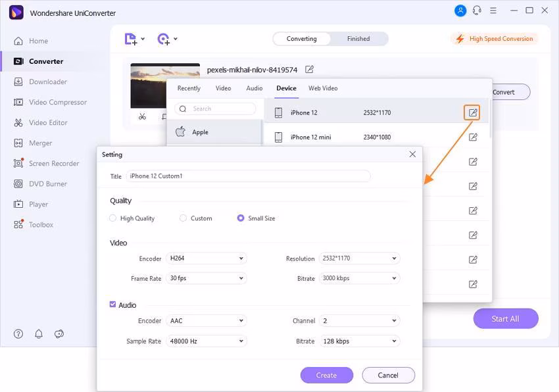Click the device list scrollbar
This screenshot has height=392, width=559.
[x=491, y=119]
